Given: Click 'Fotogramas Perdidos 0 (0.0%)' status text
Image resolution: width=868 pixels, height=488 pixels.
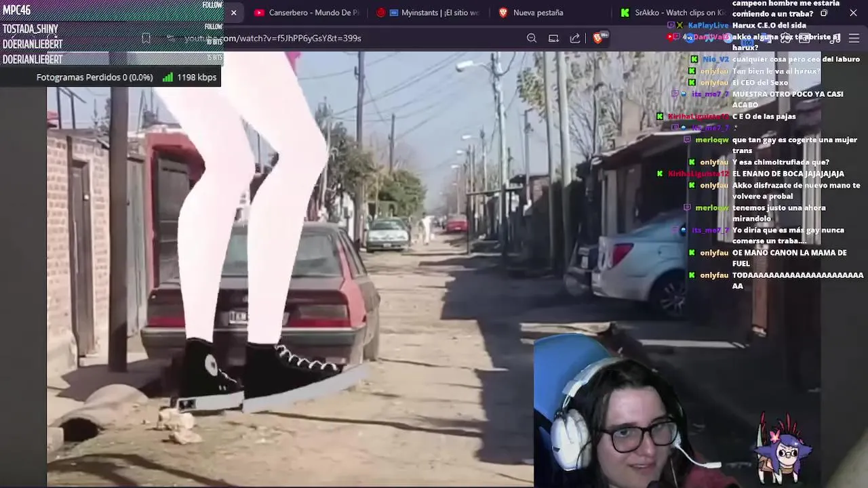Looking at the screenshot, I should (94, 77).
